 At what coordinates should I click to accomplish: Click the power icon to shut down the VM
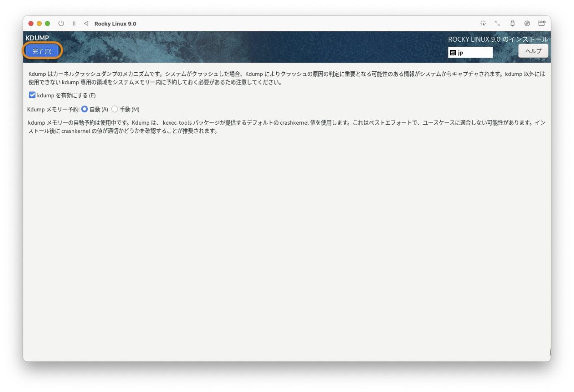pos(61,23)
